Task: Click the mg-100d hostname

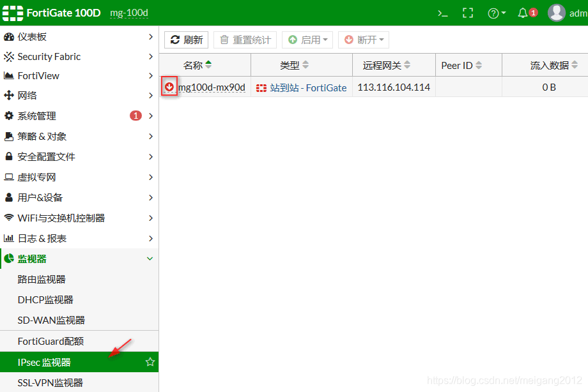Action: 129,13
